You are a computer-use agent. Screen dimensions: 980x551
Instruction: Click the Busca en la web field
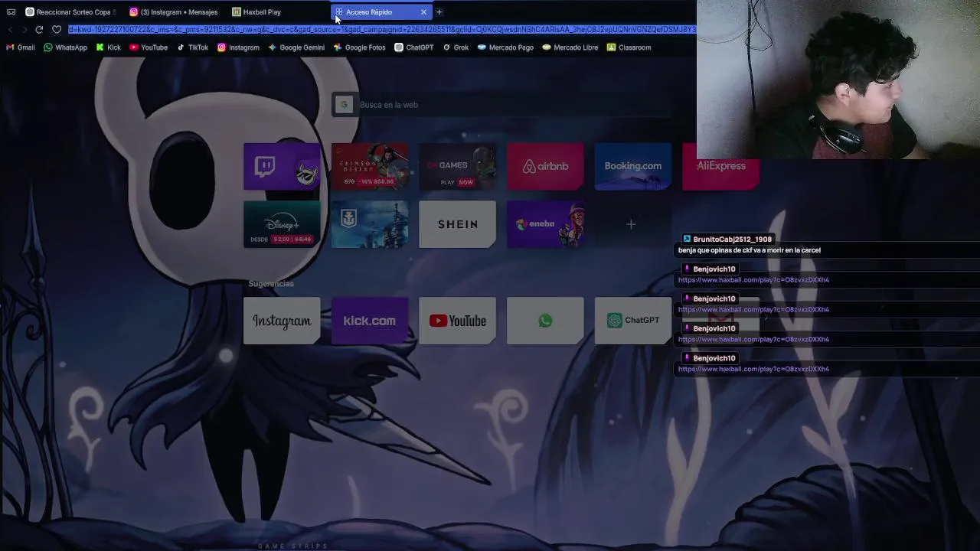501,105
